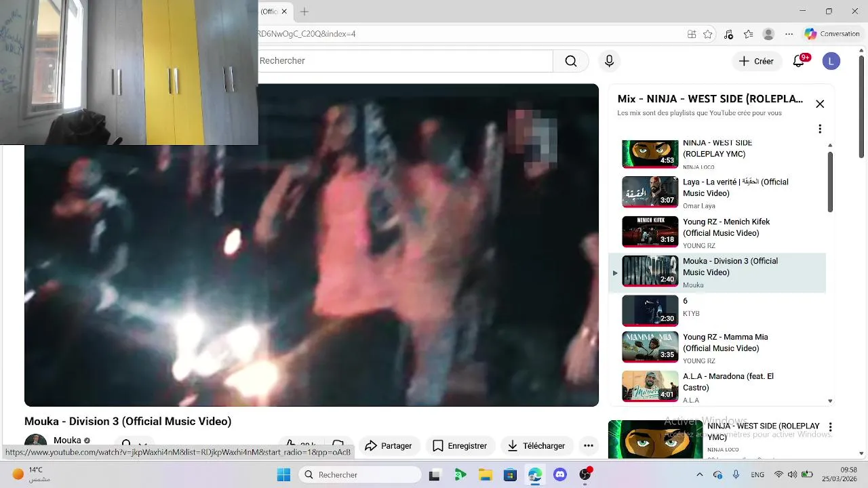Open the YouTube account avatar 'L'
868x488 pixels.
point(831,61)
